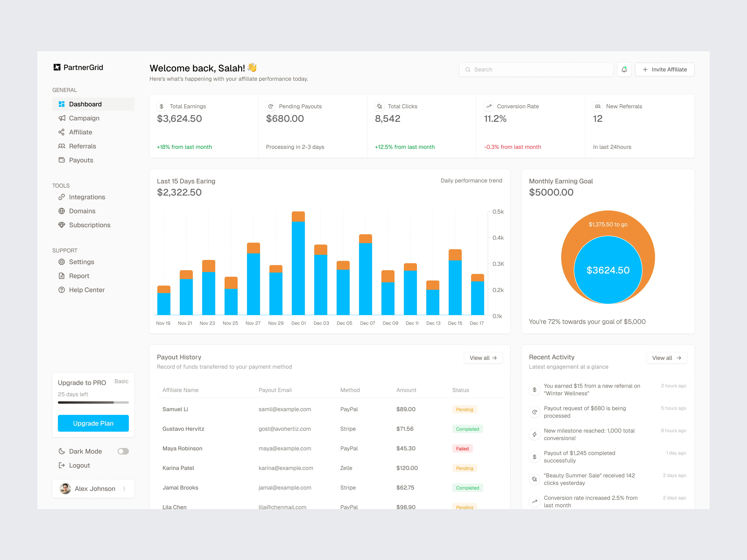
Task: Click the Affiliate share icon
Action: tap(62, 132)
